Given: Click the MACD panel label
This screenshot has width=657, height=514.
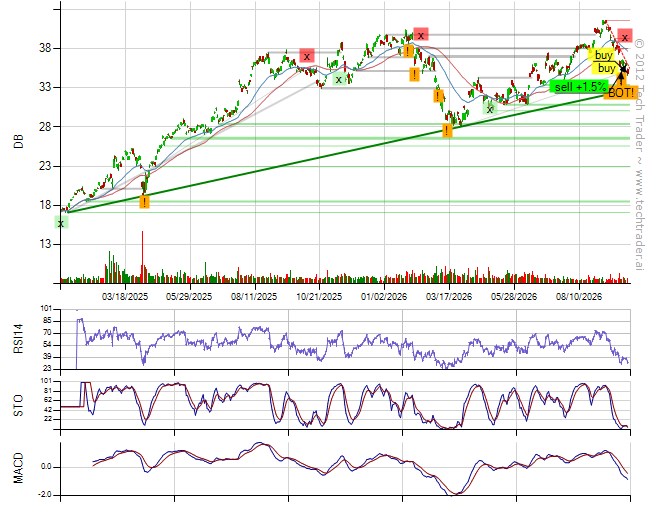Looking at the screenshot, I should tap(18, 468).
